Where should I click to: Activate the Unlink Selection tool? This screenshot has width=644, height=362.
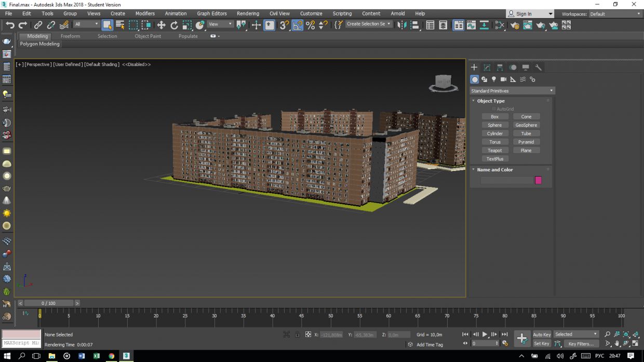[51, 25]
